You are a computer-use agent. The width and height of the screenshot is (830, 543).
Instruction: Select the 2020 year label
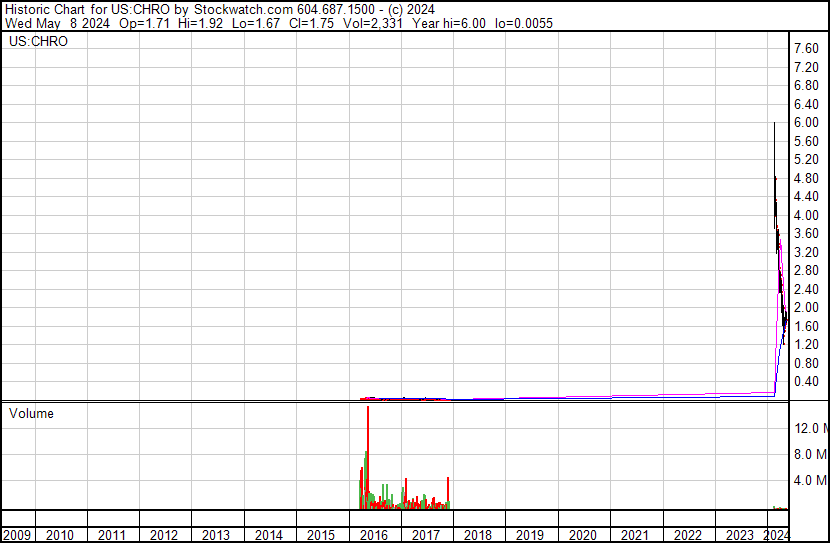click(x=582, y=535)
